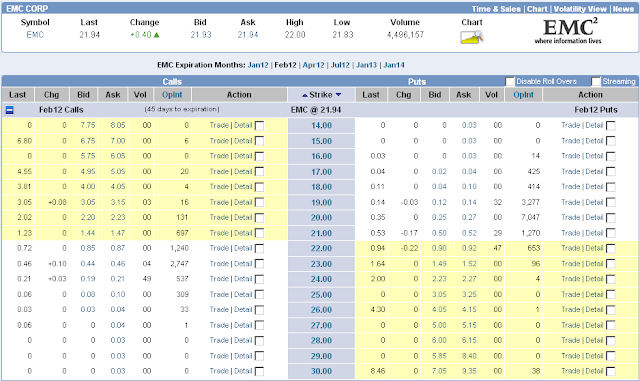
Task: Sort strikes descending with down arrow
Action: [338, 95]
